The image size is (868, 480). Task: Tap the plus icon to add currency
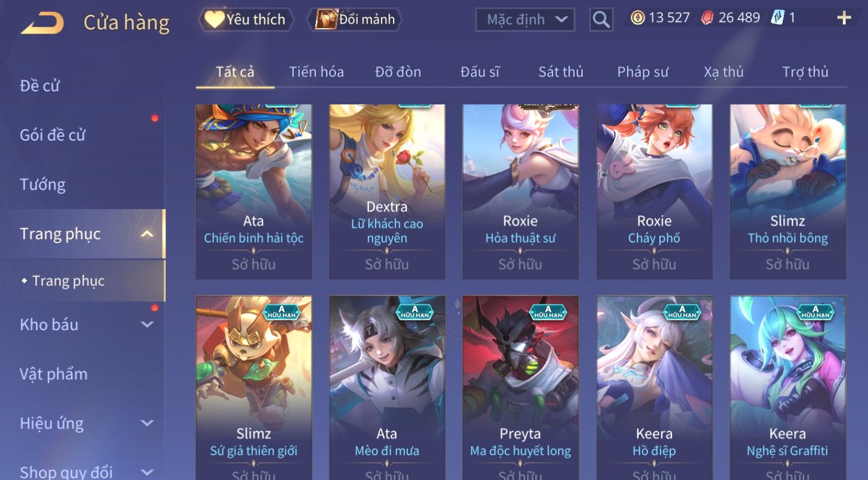[844, 18]
